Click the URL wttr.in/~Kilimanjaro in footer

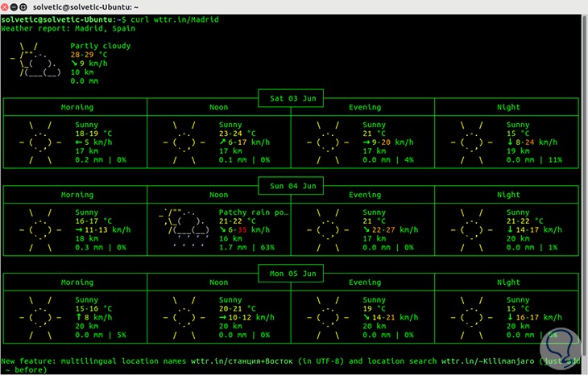487,361
